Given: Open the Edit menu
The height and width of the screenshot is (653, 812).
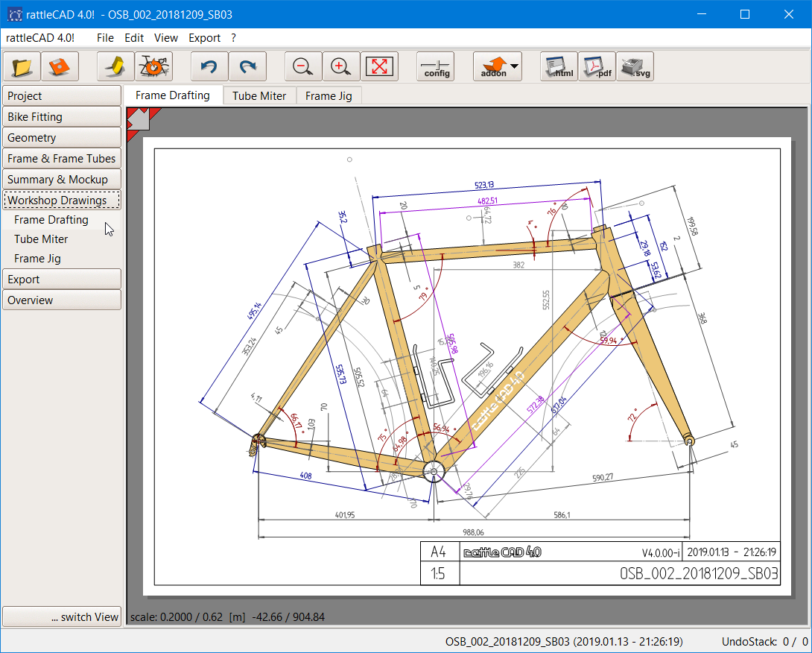Looking at the screenshot, I should click(x=134, y=38).
